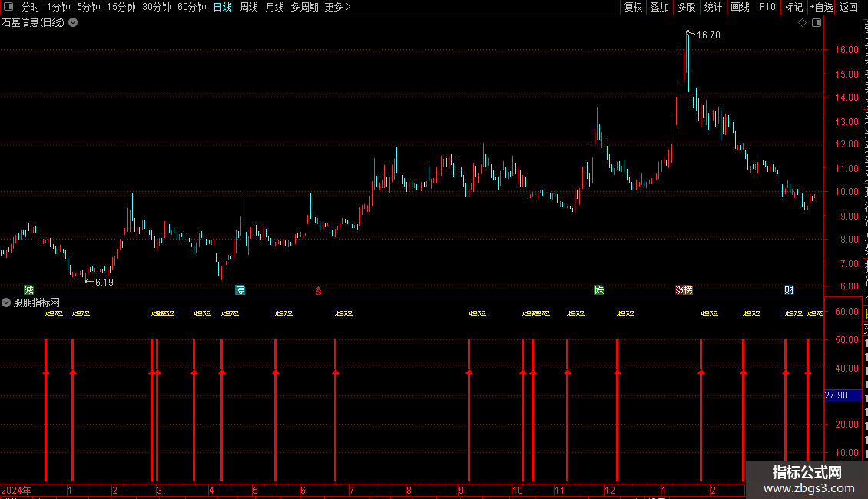Click the 复权 adjustment button

[x=633, y=7]
